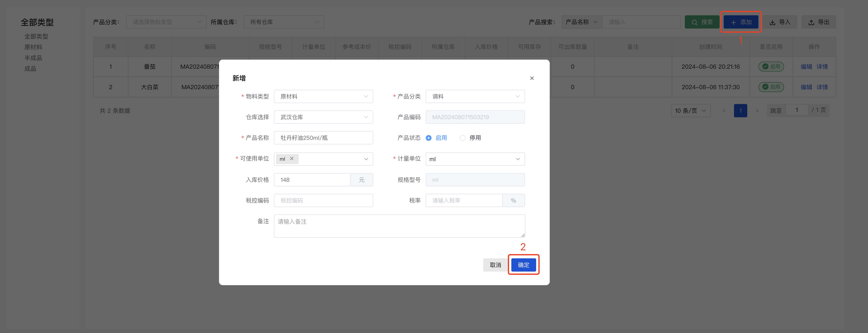
Task: Click the plus icon on the 添加 button
Action: 733,22
